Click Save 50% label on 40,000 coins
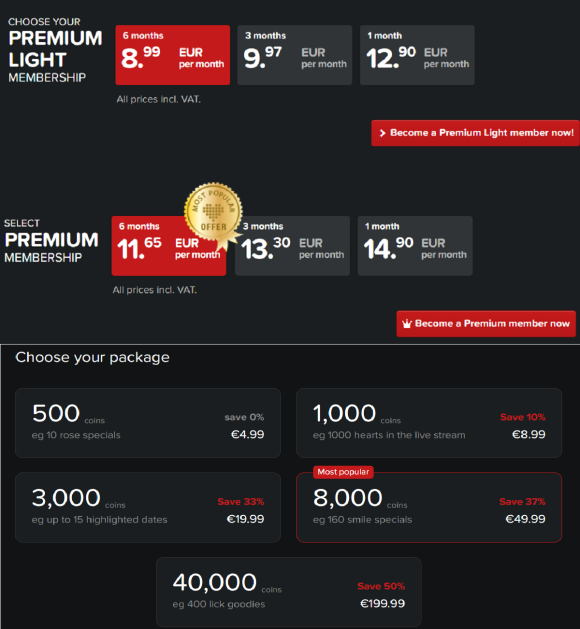The image size is (580, 629). click(381, 586)
